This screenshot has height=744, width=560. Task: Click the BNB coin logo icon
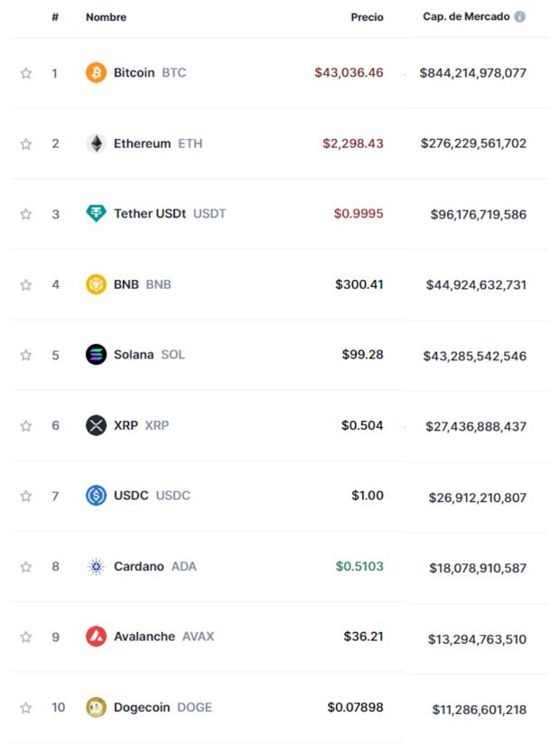tap(96, 284)
